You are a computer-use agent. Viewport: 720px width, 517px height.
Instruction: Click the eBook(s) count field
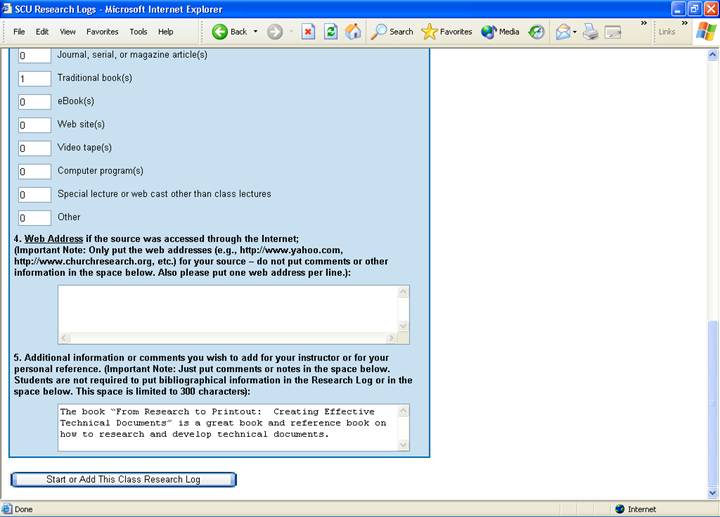(35, 101)
